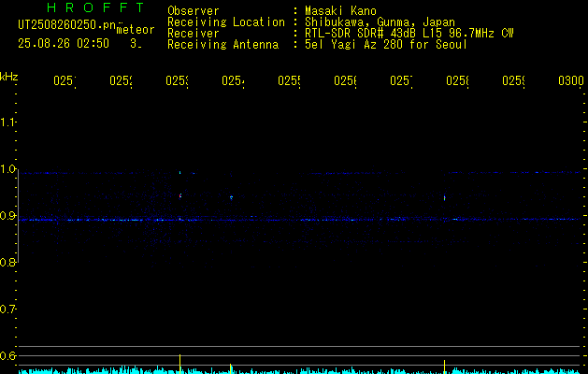Click the 0252 time axis label
This screenshot has width=588, height=374.
[x=121, y=80]
